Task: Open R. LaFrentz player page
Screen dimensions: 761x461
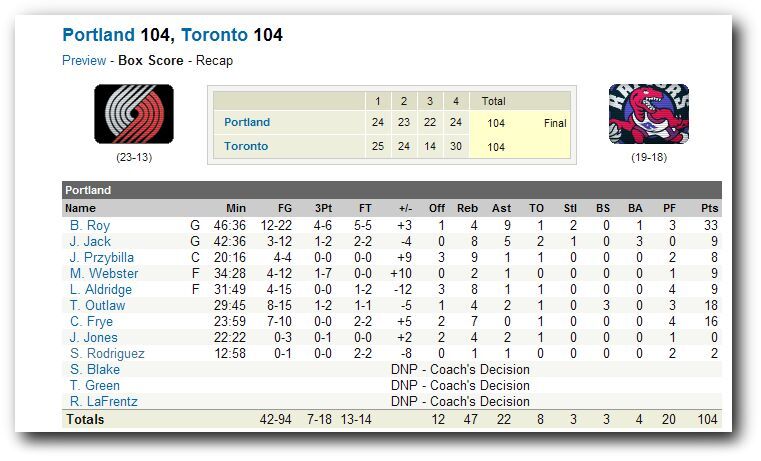Action: click(104, 401)
